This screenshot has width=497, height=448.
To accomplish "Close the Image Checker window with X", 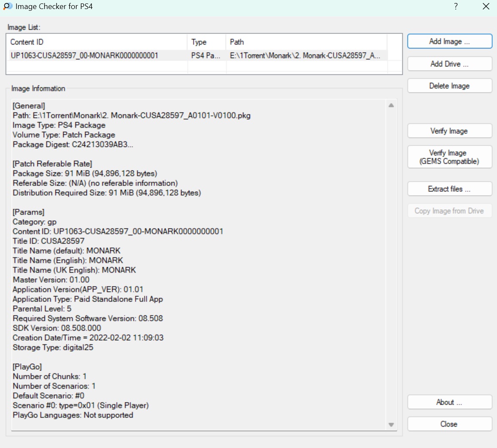I will tap(486, 6).
